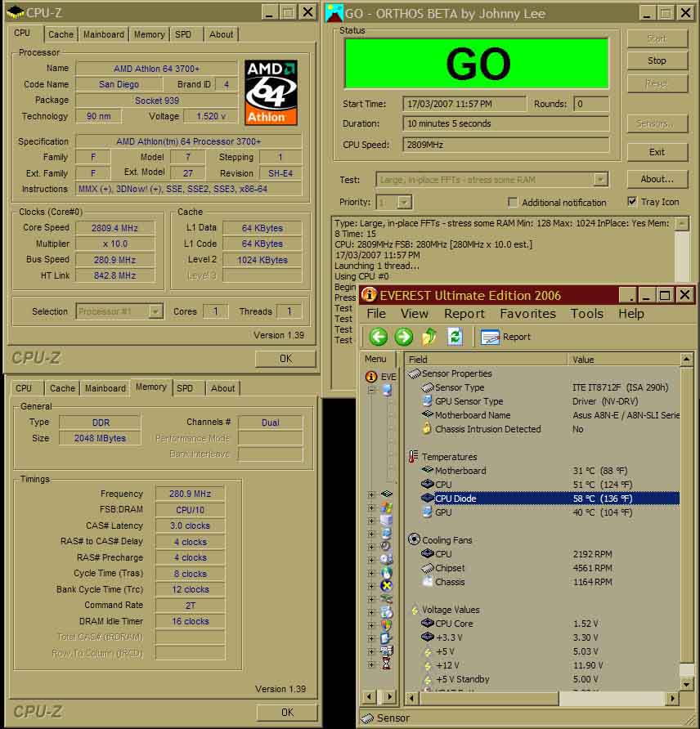This screenshot has height=729, width=700.
Task: Click the EVEREST horizontal scrollbar right arrow
Action: tap(672, 697)
